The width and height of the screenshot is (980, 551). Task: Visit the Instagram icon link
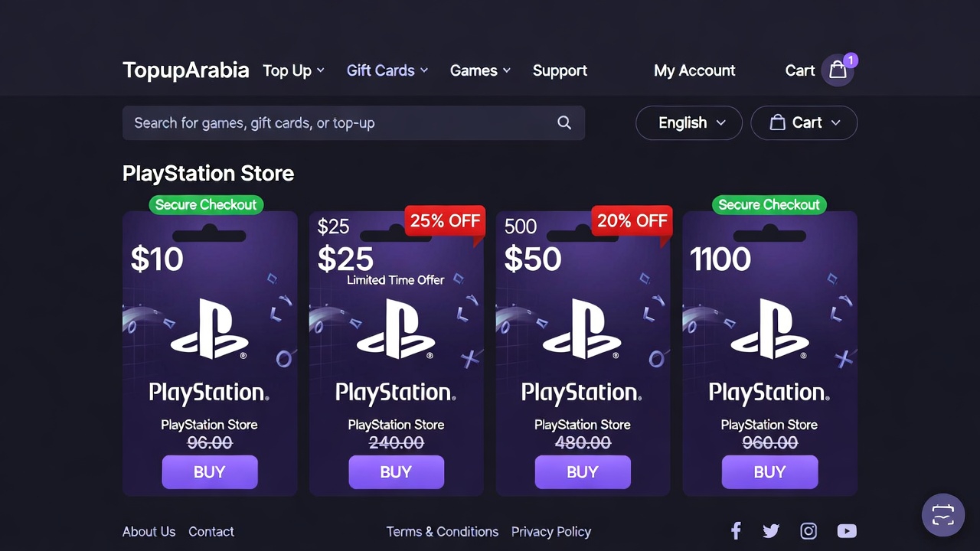(808, 531)
